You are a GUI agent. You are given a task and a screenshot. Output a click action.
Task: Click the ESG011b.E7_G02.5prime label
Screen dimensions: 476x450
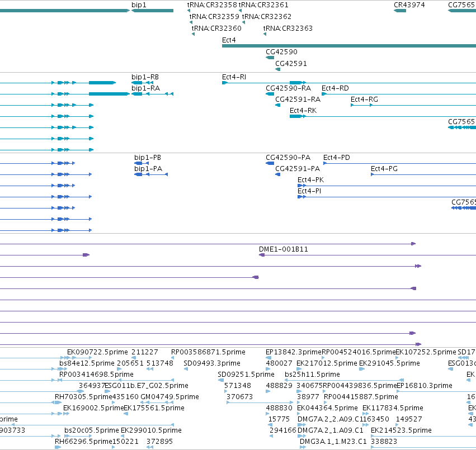coord(147,386)
